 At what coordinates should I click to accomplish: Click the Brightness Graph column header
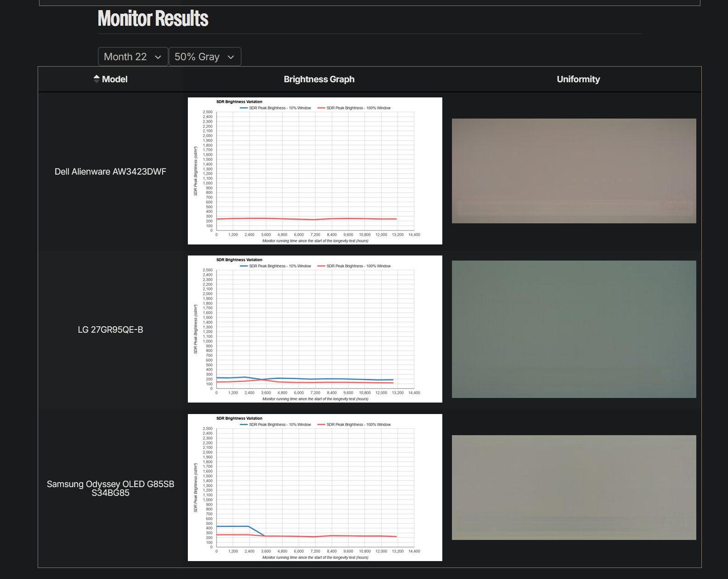coord(319,79)
